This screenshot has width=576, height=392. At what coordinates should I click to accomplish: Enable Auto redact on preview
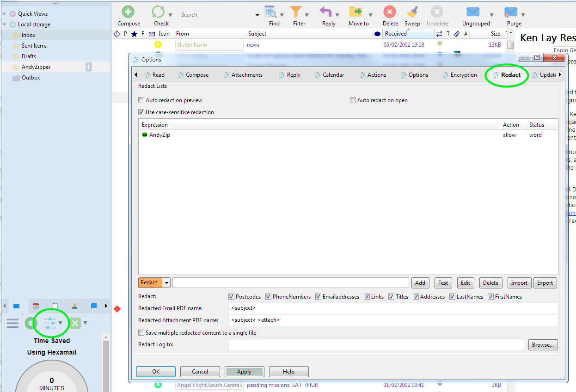click(x=141, y=100)
